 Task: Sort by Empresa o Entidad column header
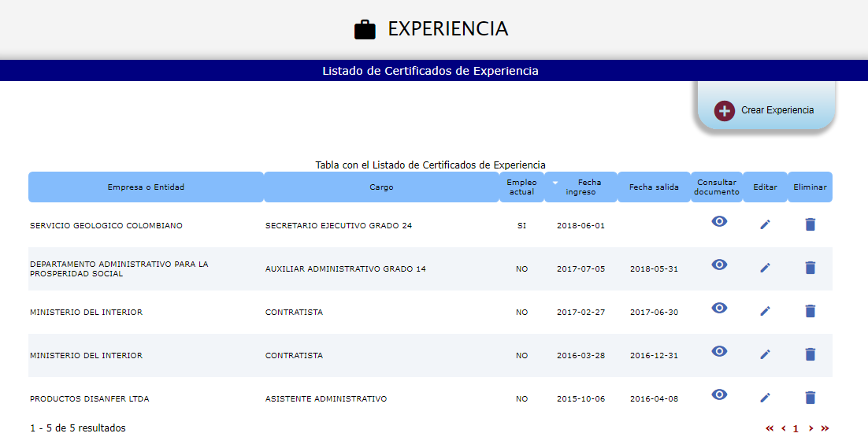point(147,187)
